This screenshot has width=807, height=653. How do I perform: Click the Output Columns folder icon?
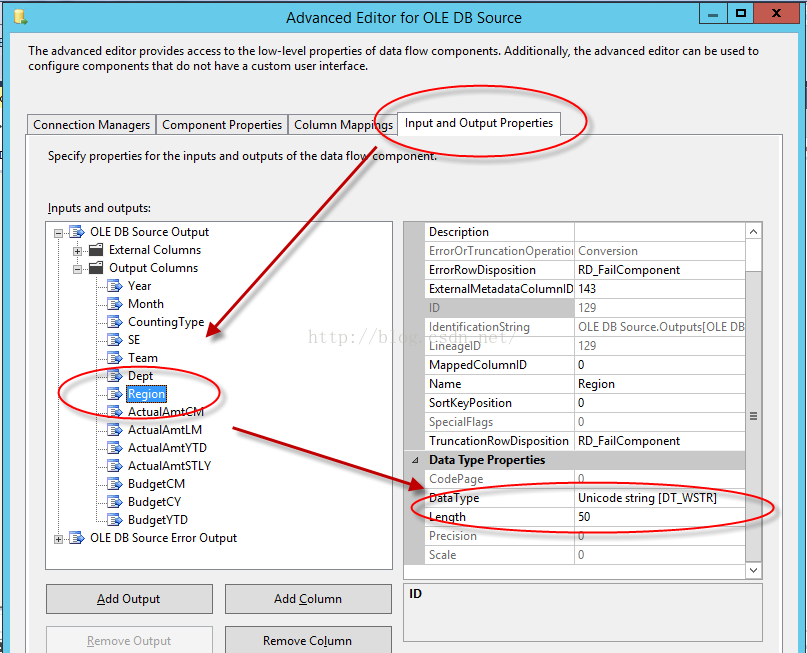pos(96,268)
